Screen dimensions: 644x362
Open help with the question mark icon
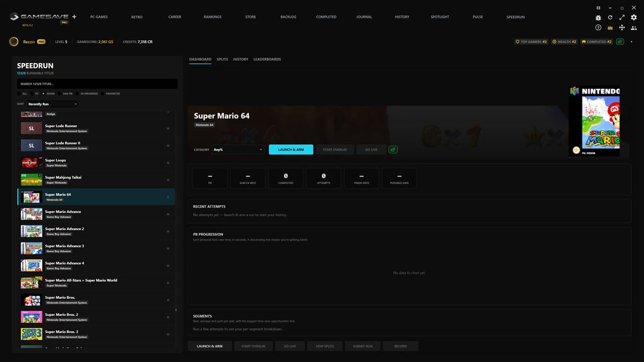tap(598, 27)
